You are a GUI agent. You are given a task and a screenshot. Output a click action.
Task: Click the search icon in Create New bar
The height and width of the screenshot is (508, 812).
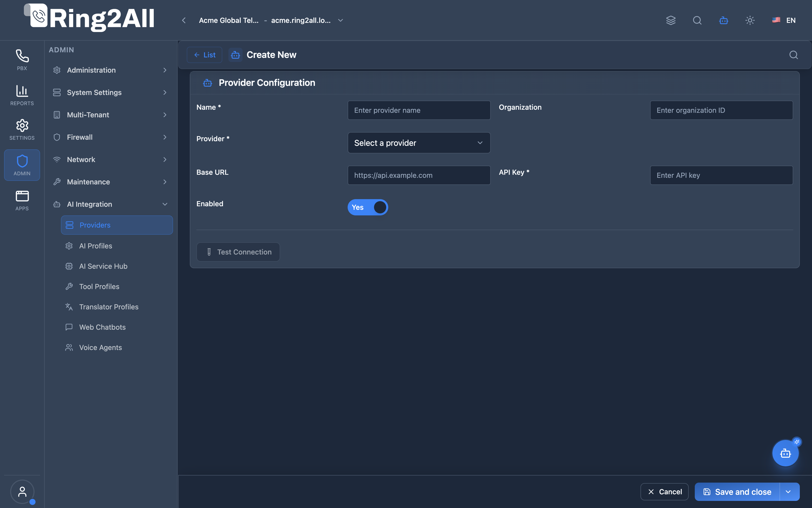(x=793, y=55)
